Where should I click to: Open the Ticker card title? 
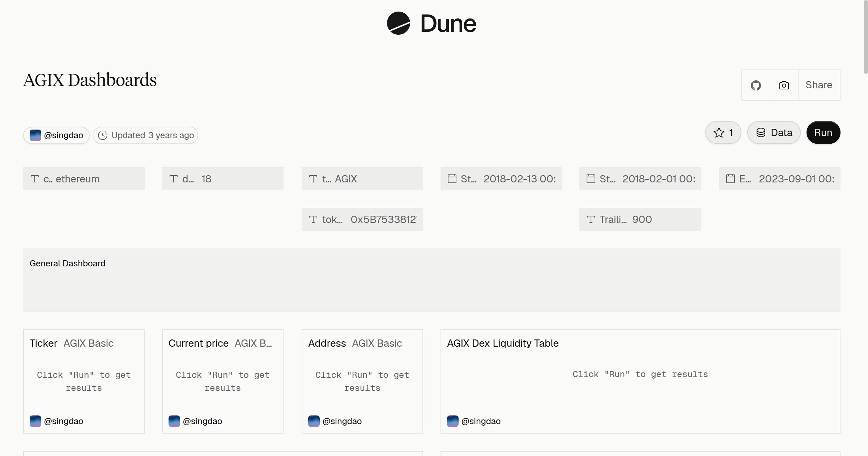[43, 343]
